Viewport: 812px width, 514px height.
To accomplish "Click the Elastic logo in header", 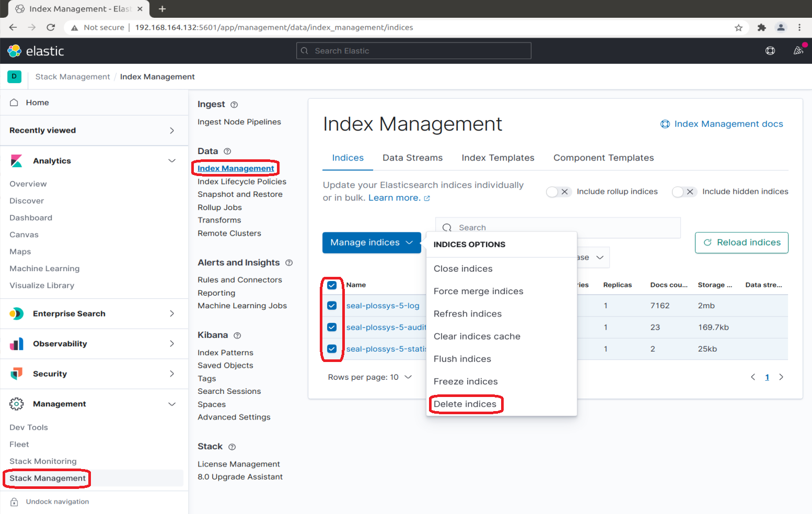I will [x=36, y=51].
